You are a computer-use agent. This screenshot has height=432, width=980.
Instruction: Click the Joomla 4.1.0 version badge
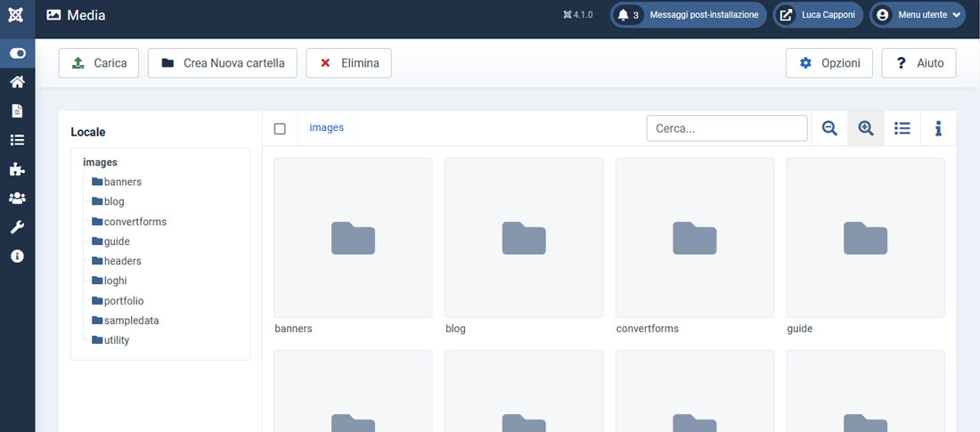[x=578, y=15]
